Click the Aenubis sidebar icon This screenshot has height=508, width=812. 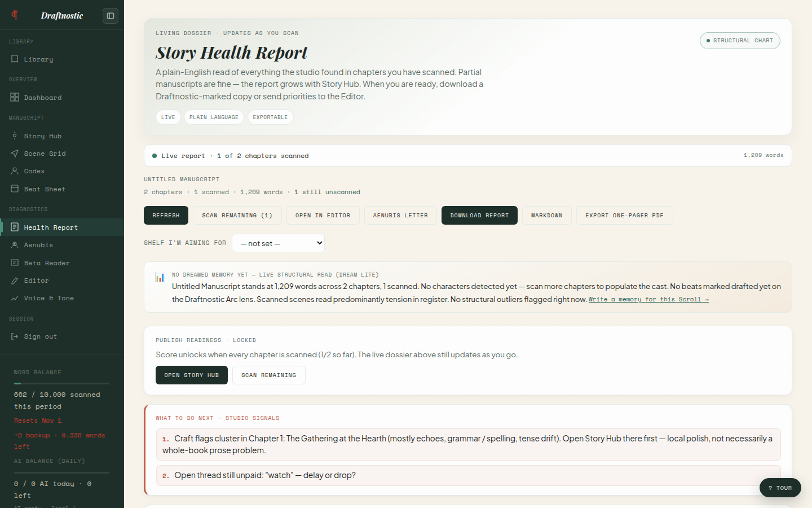pos(15,244)
